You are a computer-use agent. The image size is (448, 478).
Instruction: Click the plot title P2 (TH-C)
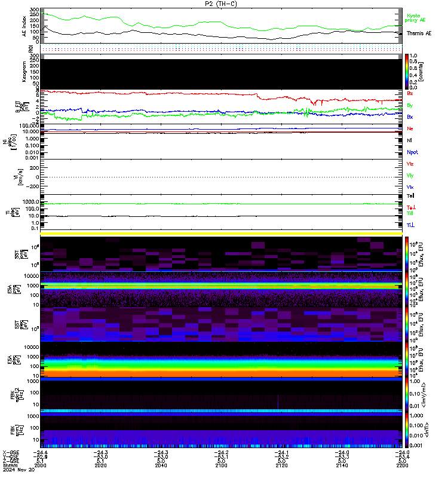click(x=221, y=4)
